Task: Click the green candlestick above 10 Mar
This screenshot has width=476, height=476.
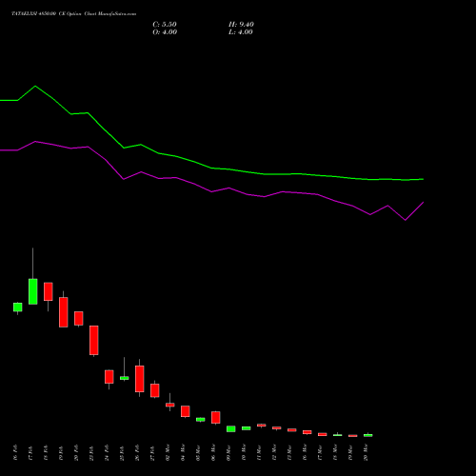Action: click(x=247, y=428)
